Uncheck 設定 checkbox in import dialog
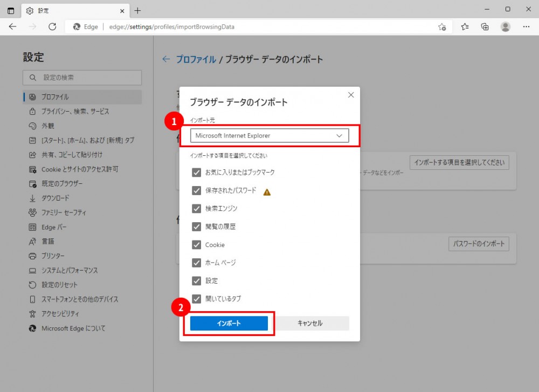Viewport: 539px width, 392px height. [x=196, y=280]
